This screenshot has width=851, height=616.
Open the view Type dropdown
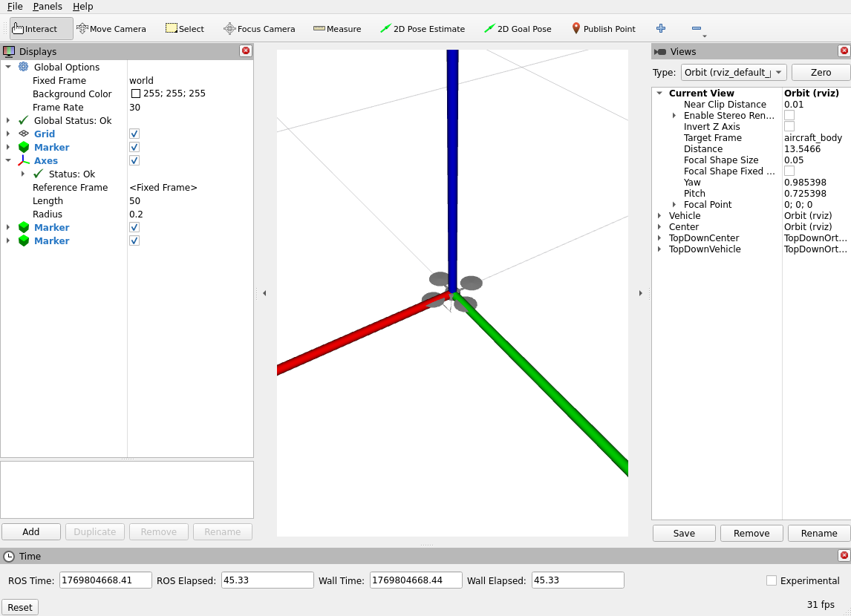pos(733,72)
